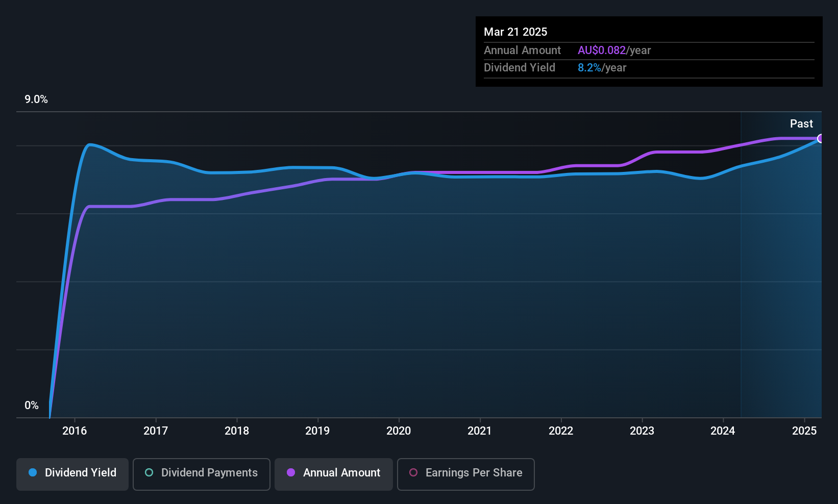Click the AU$0.082/year tooltip value
The height and width of the screenshot is (504, 838).
tap(614, 50)
